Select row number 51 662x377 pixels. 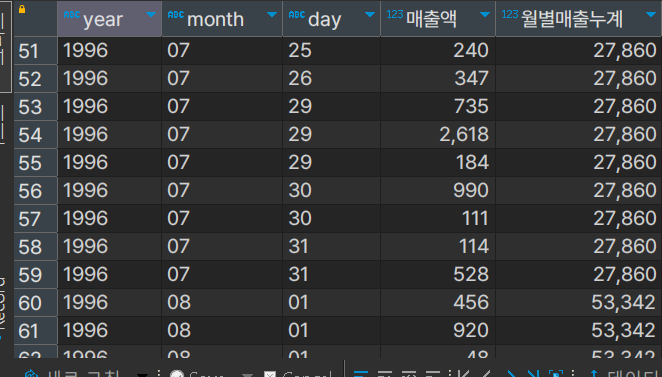point(35,51)
